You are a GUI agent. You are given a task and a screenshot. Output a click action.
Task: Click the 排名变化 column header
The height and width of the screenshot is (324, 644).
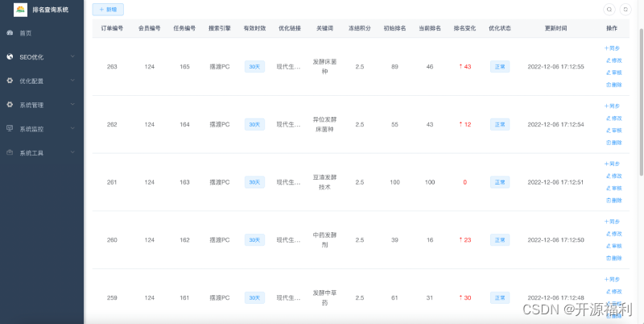tap(465, 28)
